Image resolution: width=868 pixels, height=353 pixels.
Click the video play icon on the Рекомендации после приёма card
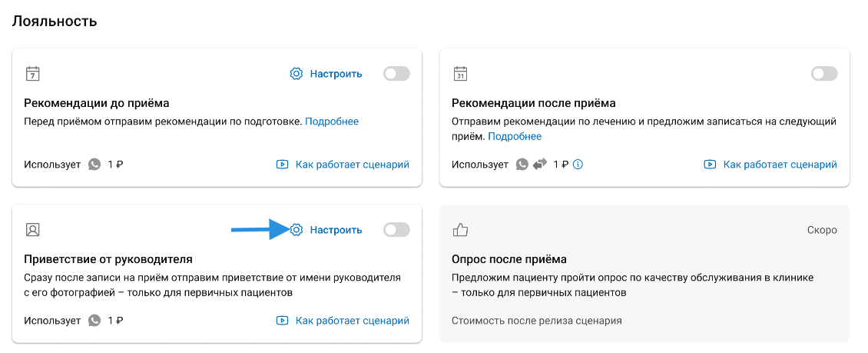(710, 165)
